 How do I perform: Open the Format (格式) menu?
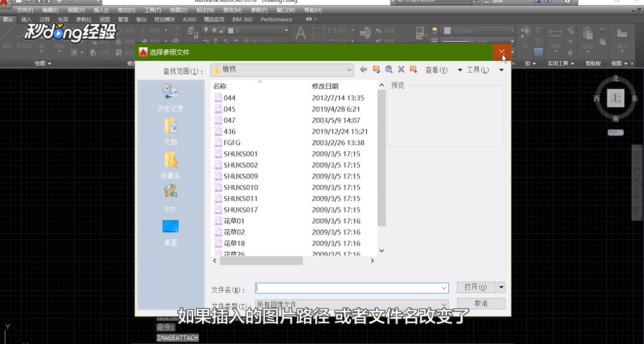point(126,10)
